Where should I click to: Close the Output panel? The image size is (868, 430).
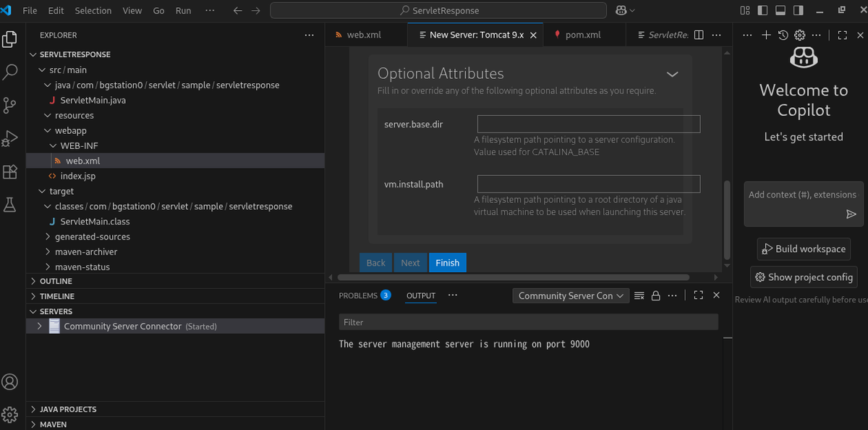coord(716,295)
